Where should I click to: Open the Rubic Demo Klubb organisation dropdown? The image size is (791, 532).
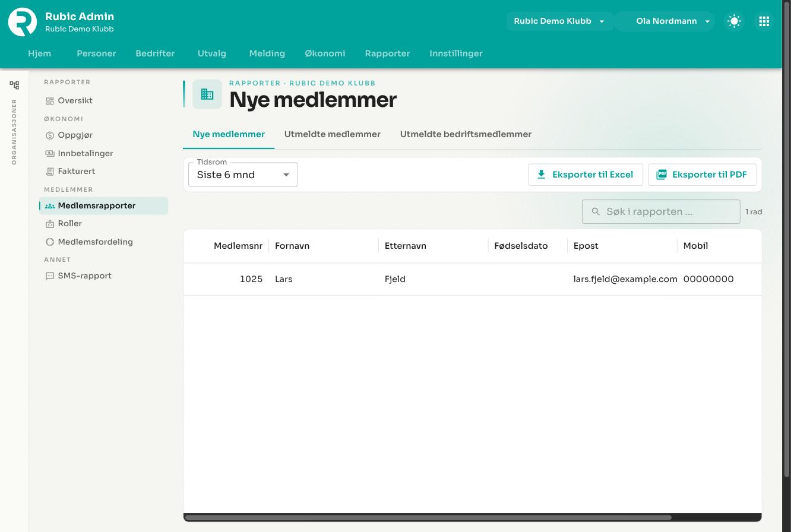click(559, 21)
